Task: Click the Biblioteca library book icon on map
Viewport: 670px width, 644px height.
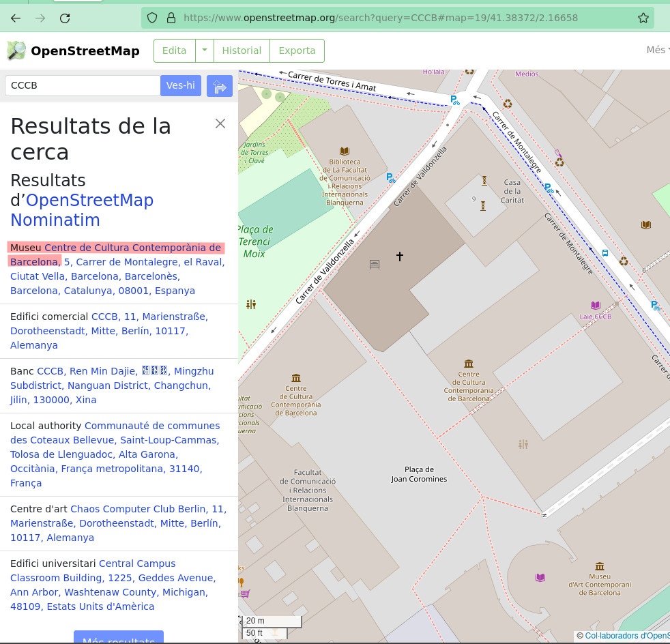Action: [x=345, y=151]
